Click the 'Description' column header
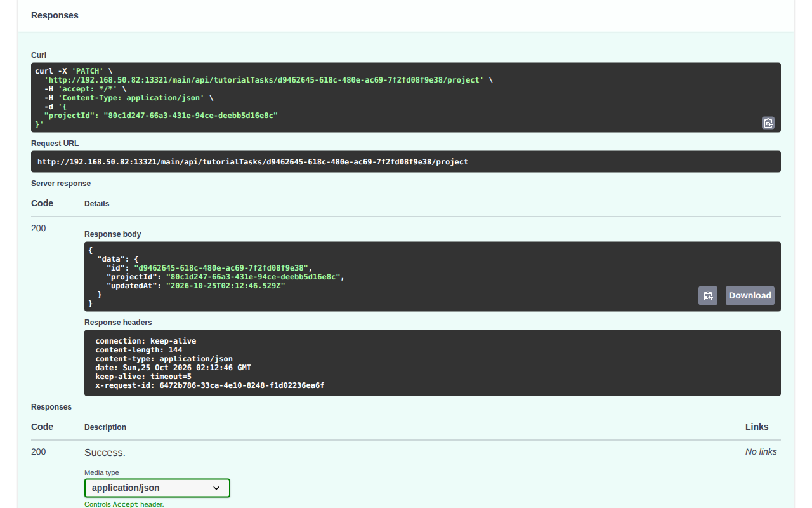812x508 pixels. (x=105, y=427)
